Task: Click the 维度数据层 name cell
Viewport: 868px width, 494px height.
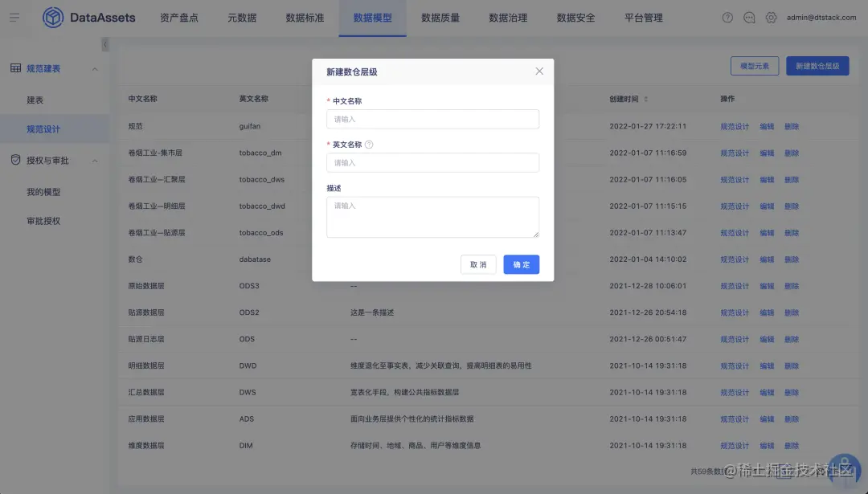Action: pyautogui.click(x=146, y=445)
